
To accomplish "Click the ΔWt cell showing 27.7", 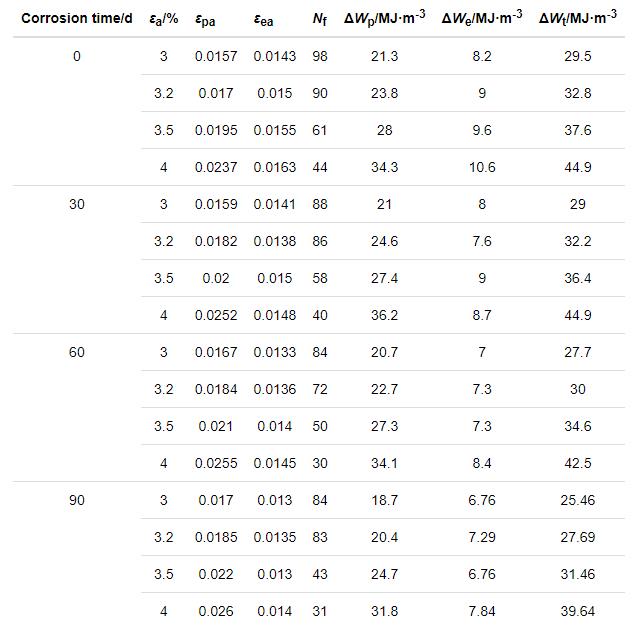I will [x=577, y=352].
